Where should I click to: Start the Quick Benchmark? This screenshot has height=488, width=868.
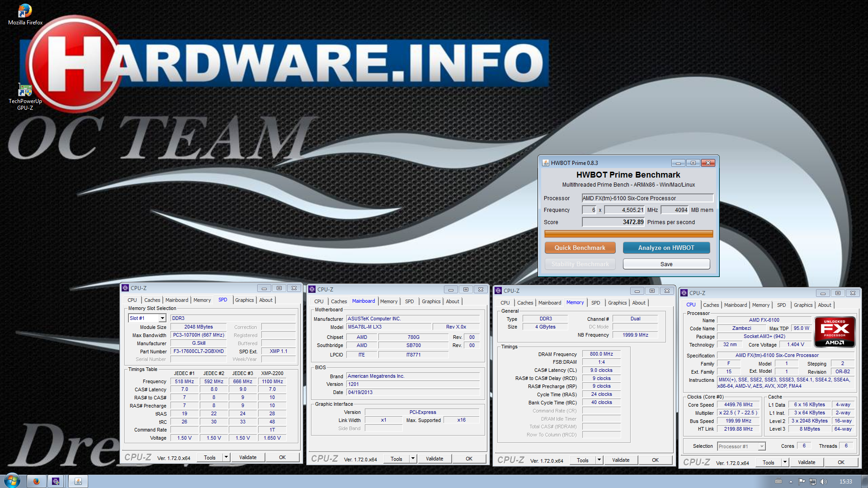tap(580, 248)
